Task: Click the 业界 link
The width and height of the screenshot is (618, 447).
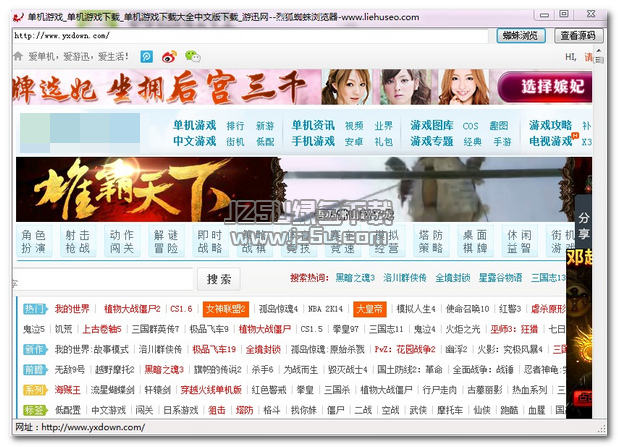Action: click(x=383, y=126)
